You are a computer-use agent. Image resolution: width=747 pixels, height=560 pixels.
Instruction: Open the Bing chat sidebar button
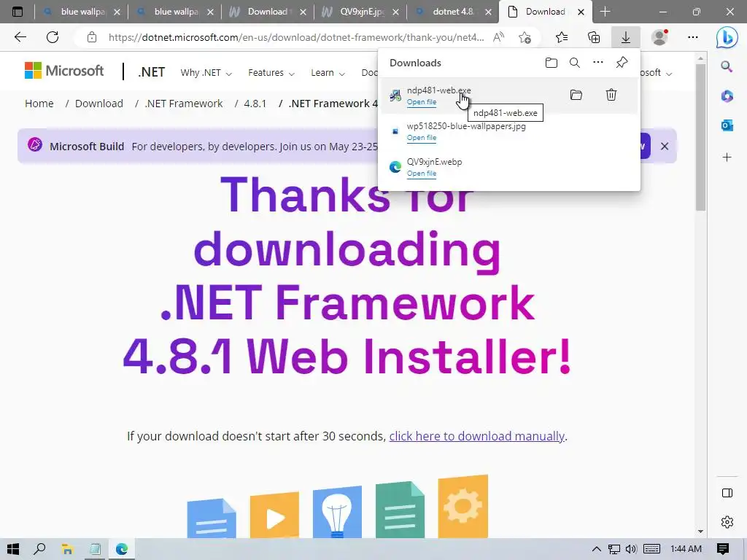click(727, 37)
